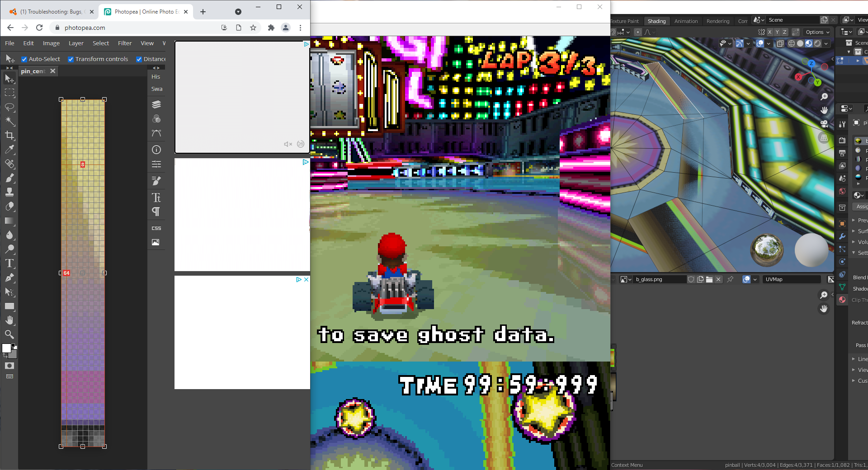
Task: Toggle Photopea Quick Mask mode icon
Action: (x=9, y=366)
